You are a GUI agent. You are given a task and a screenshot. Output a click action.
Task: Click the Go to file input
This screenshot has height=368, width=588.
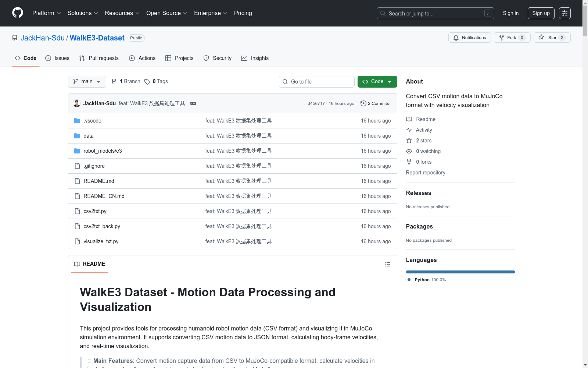[317, 82]
